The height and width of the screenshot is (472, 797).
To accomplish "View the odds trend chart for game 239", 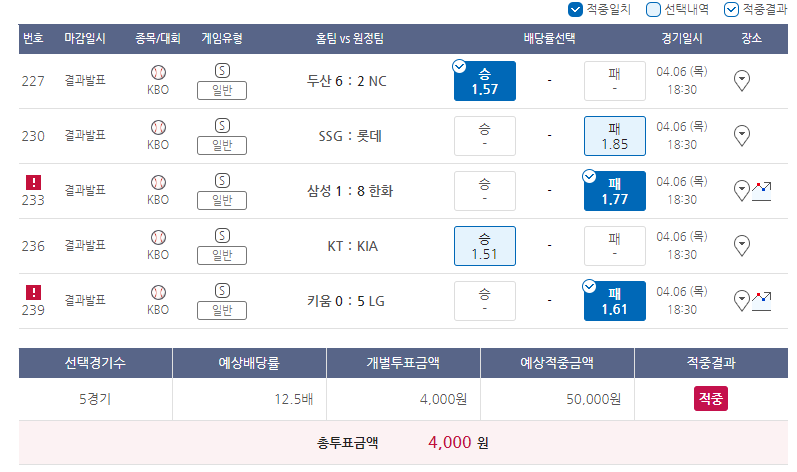I will click(761, 301).
